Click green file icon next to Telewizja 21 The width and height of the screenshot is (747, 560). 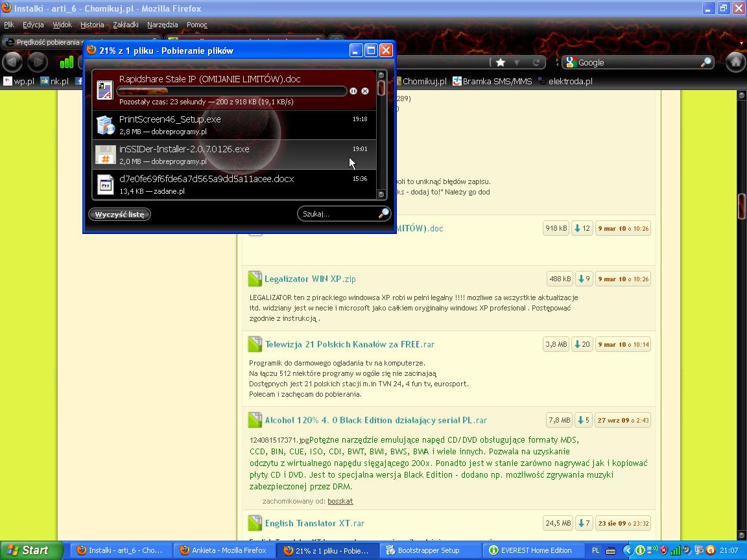click(x=255, y=344)
